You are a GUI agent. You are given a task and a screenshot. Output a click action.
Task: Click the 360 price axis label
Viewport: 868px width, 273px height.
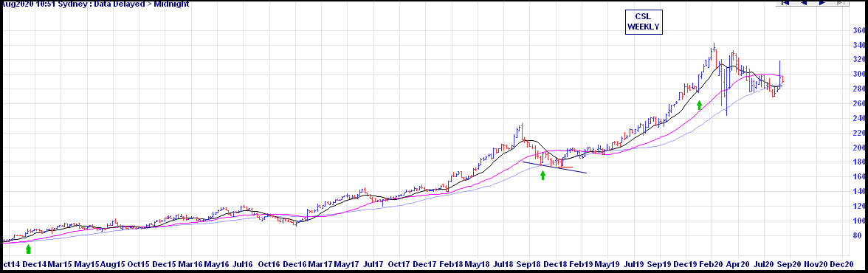[x=858, y=30]
